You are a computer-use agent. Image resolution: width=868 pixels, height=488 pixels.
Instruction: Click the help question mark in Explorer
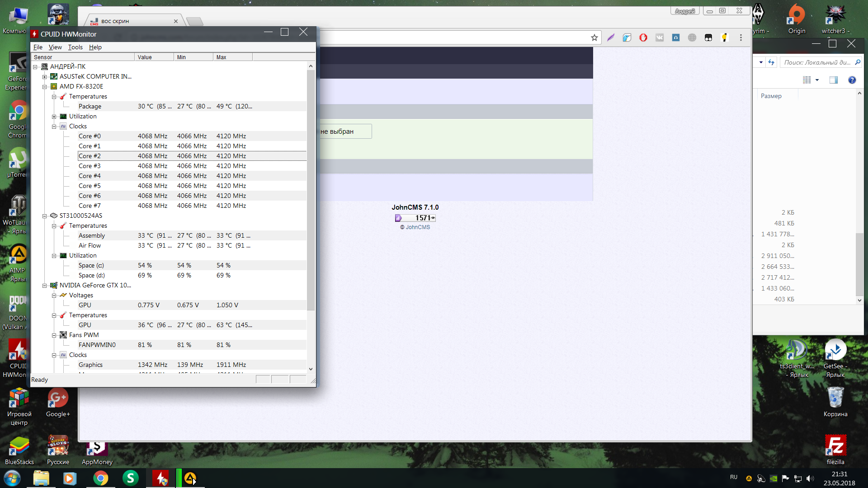pos(852,80)
